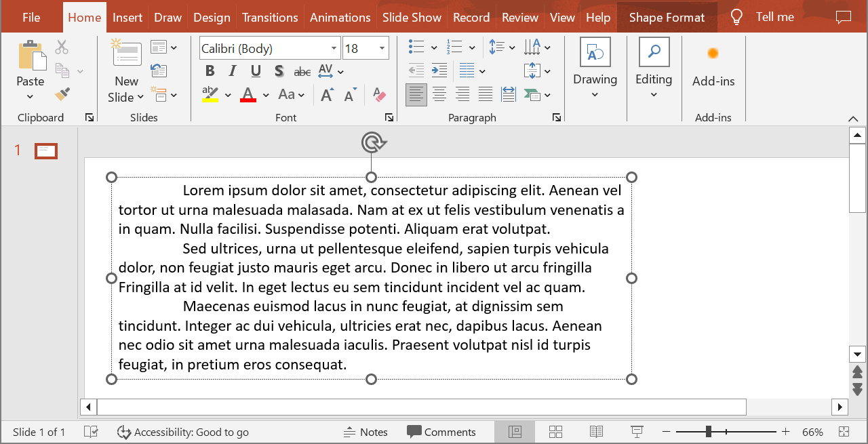868x444 pixels.
Task: Switch to the Animations ribbon tab
Action: pyautogui.click(x=340, y=17)
